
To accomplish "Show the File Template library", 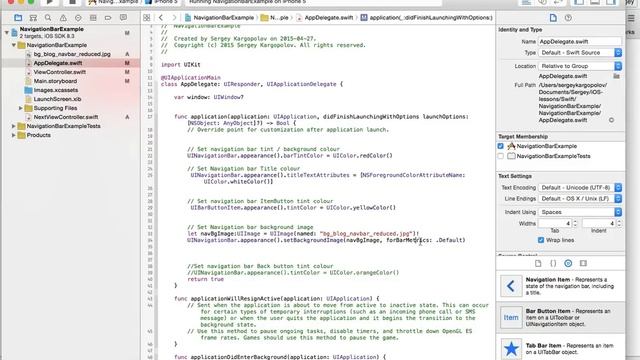I will (538, 263).
